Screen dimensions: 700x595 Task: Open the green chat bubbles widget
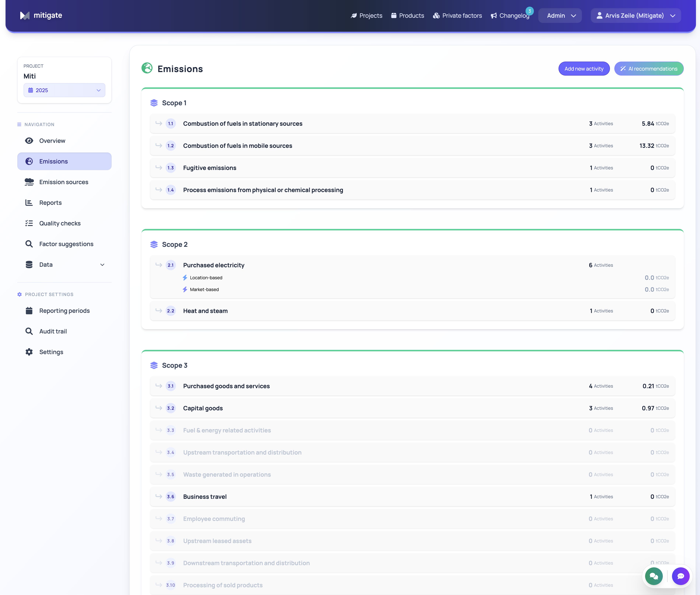654,576
